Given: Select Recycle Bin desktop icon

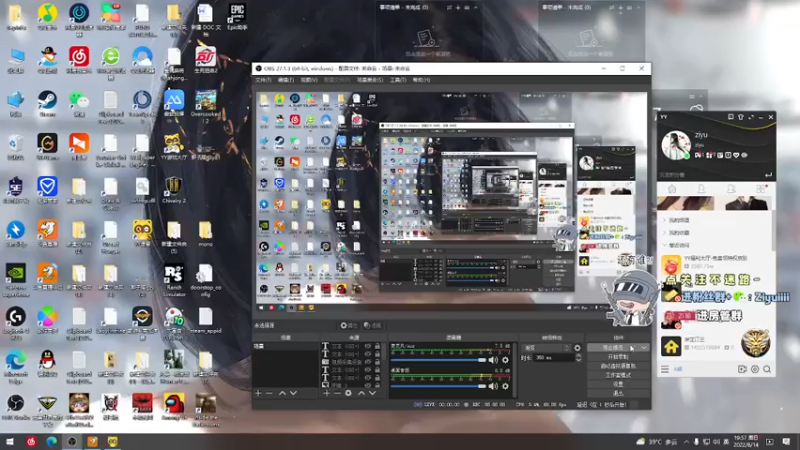Looking at the screenshot, I should pyautogui.click(x=15, y=146).
